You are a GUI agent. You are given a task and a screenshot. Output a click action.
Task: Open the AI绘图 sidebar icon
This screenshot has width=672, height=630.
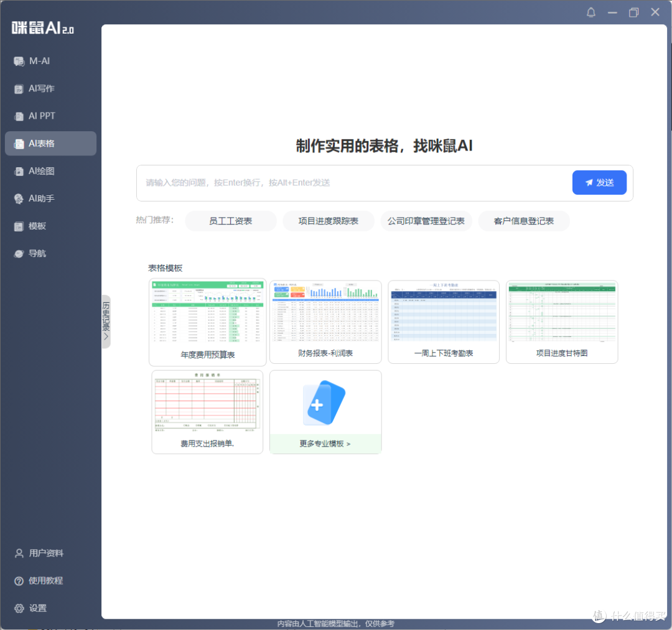19,171
